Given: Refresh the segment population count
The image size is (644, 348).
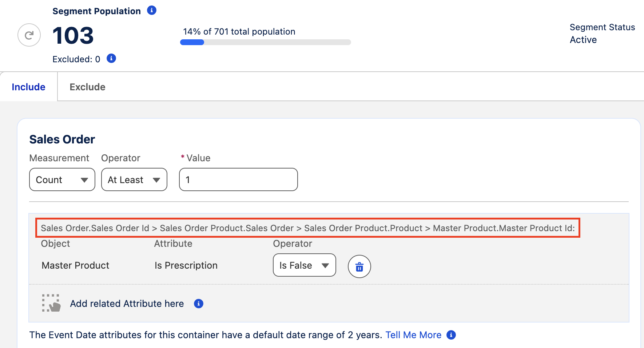Looking at the screenshot, I should [29, 35].
